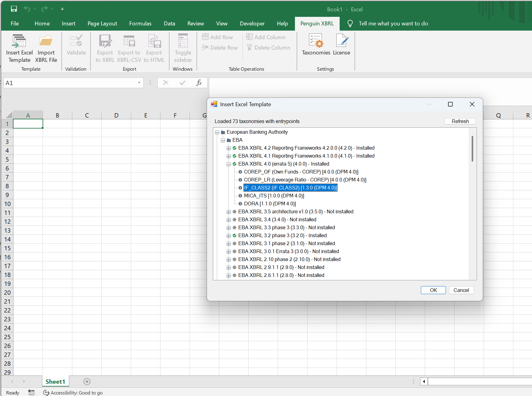
Task: Open the License settings icon
Action: click(341, 41)
